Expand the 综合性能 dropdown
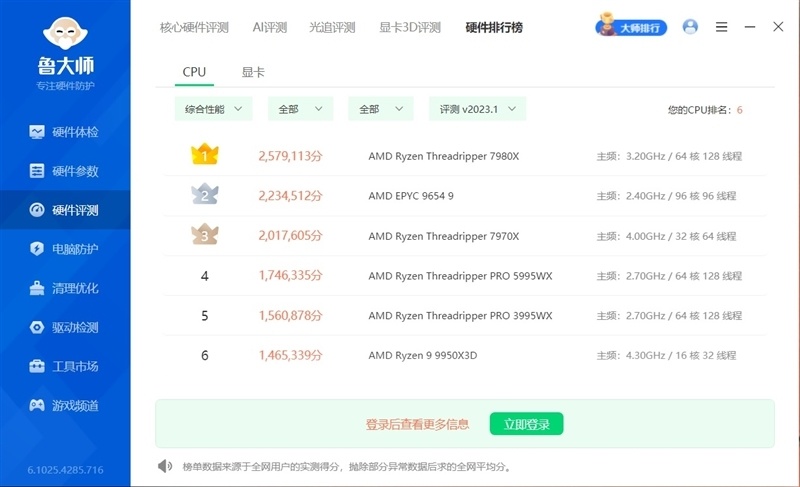800x487 pixels. pos(213,109)
